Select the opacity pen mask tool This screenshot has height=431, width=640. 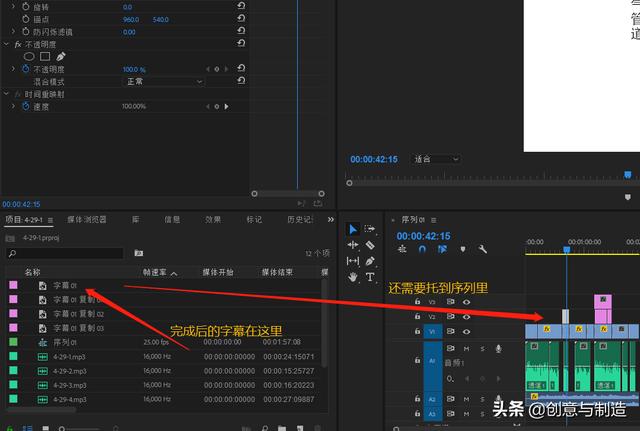(61, 56)
